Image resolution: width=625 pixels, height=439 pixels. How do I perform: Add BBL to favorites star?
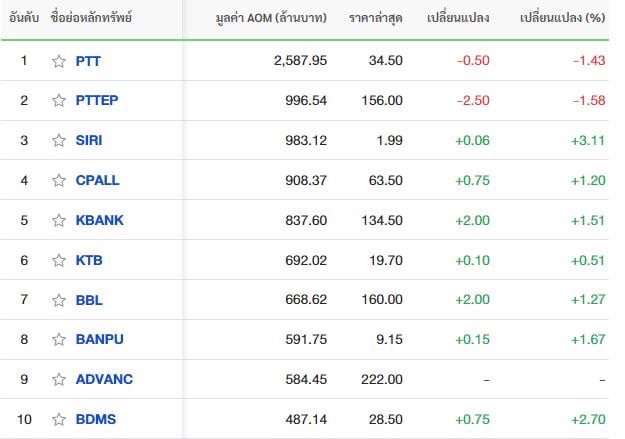pyautogui.click(x=59, y=300)
